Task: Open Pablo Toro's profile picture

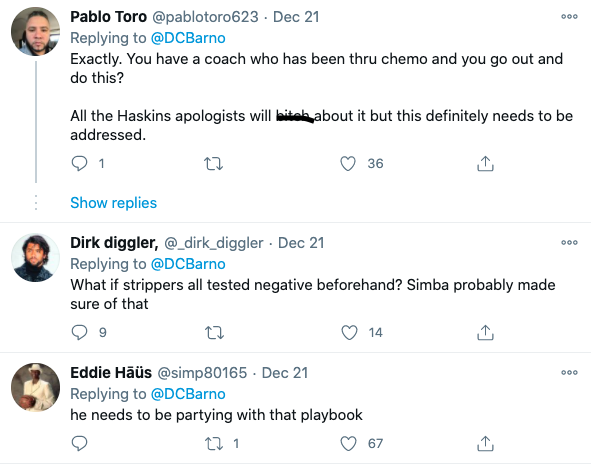Action: 35,31
